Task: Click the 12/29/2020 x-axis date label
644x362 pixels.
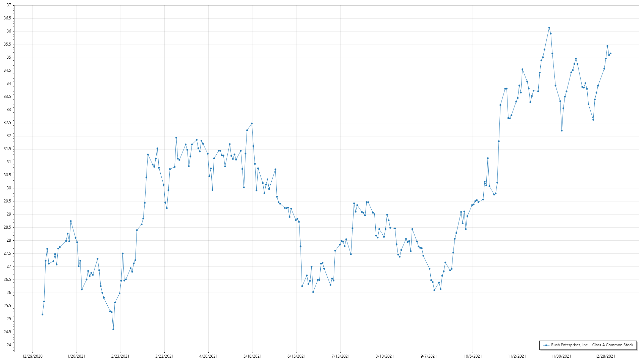Action: pyautogui.click(x=32, y=356)
